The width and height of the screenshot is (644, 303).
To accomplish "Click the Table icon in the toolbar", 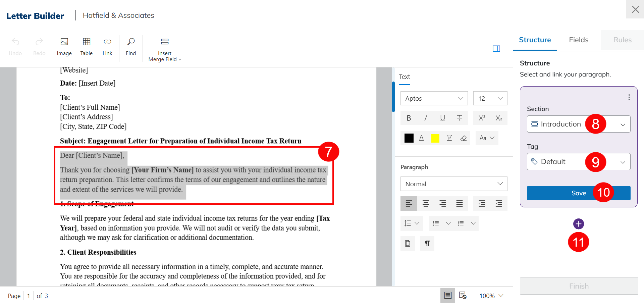I will [87, 46].
